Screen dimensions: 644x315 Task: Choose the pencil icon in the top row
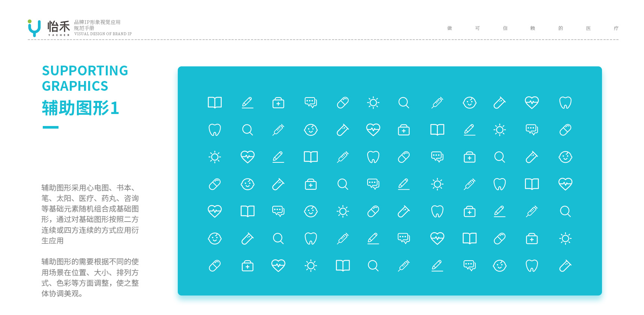tap(248, 102)
